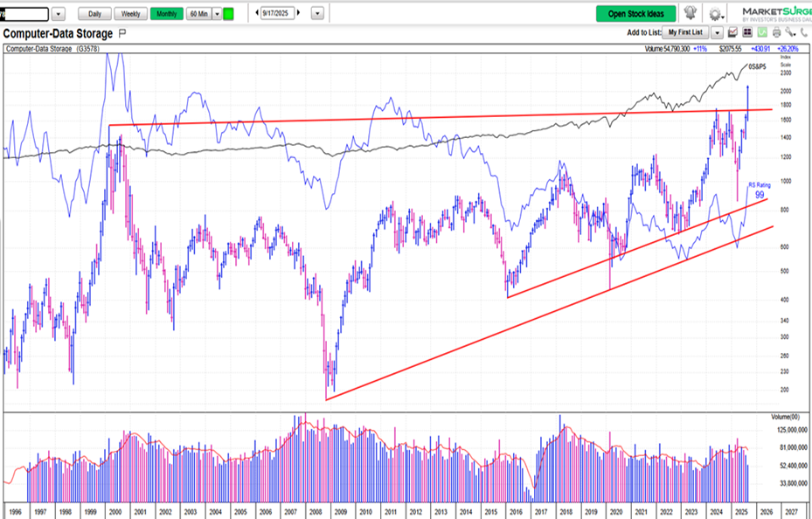Click the green color swatch next to 60 Min
Image resolution: width=812 pixels, height=519 pixels.
(x=228, y=14)
